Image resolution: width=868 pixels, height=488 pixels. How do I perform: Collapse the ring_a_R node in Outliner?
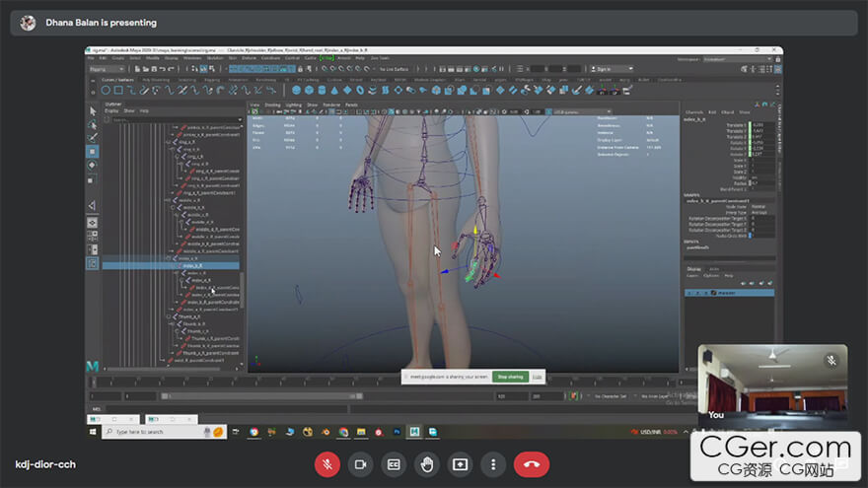click(x=169, y=142)
